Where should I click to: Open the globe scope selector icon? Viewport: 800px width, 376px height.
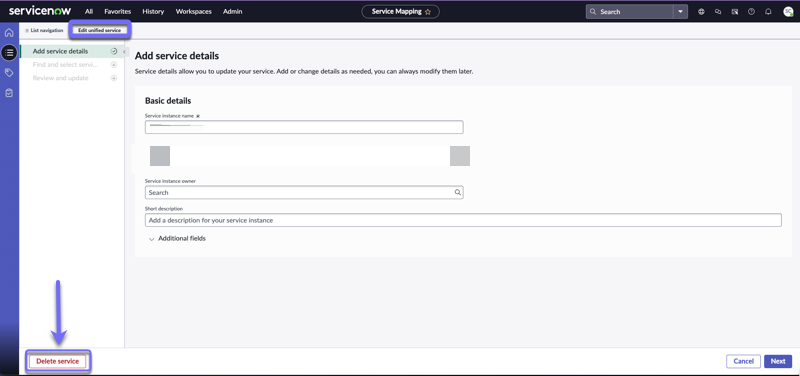point(701,12)
